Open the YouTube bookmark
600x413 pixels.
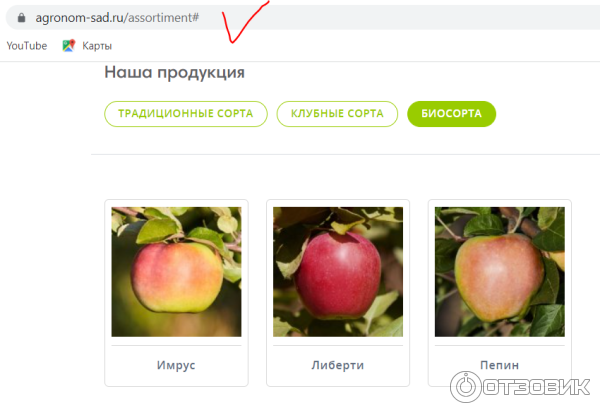(x=27, y=46)
